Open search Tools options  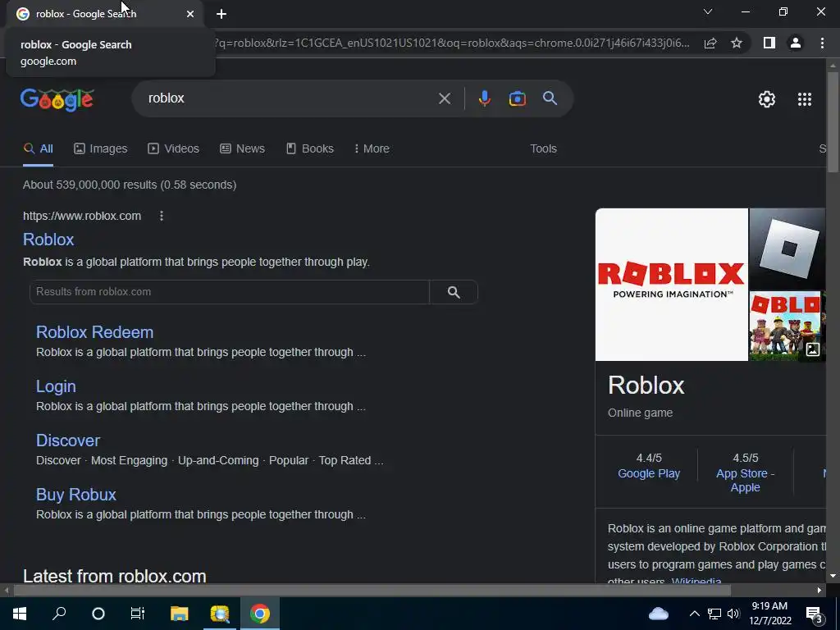pyautogui.click(x=543, y=149)
